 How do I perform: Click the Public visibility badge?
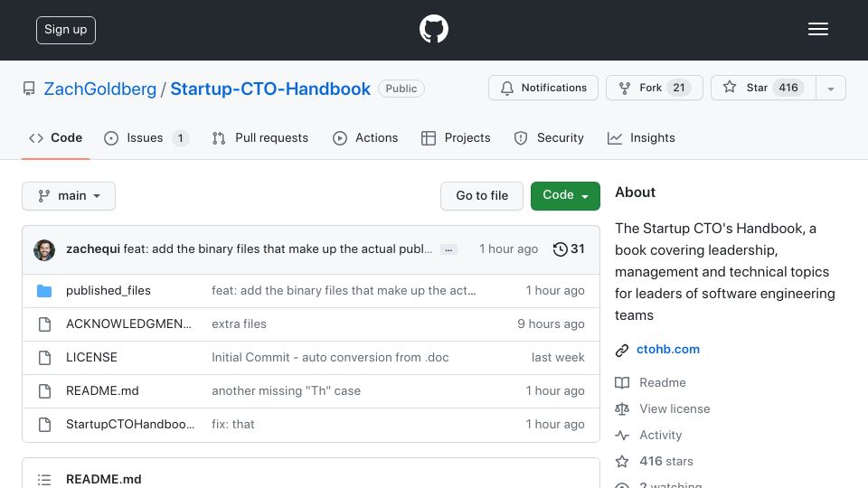pyautogui.click(x=401, y=89)
